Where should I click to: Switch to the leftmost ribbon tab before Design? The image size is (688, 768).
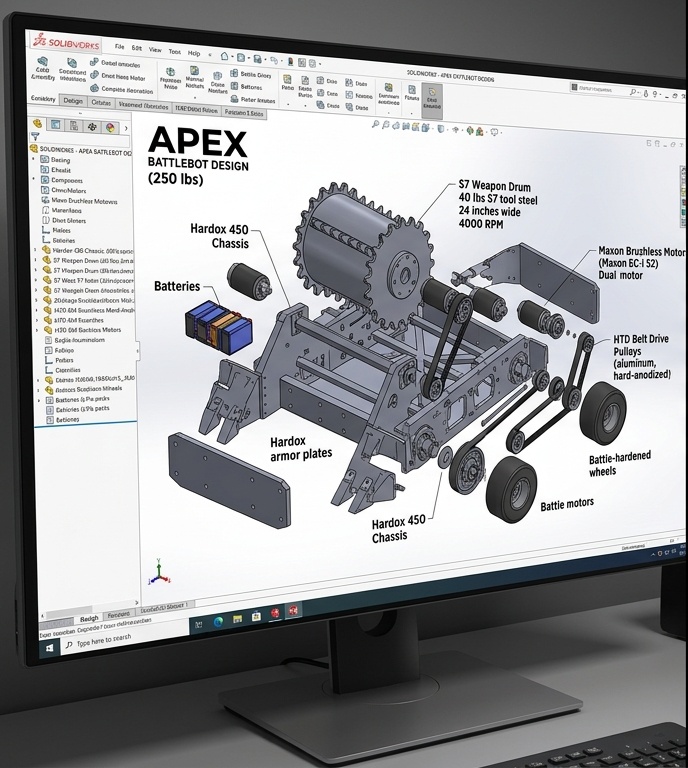click(x=43, y=99)
